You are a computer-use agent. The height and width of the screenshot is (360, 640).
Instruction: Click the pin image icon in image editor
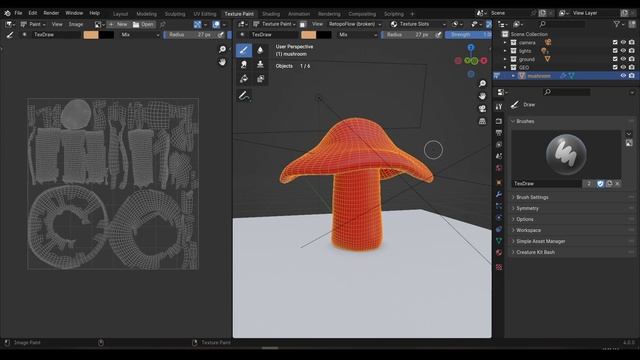pos(163,24)
